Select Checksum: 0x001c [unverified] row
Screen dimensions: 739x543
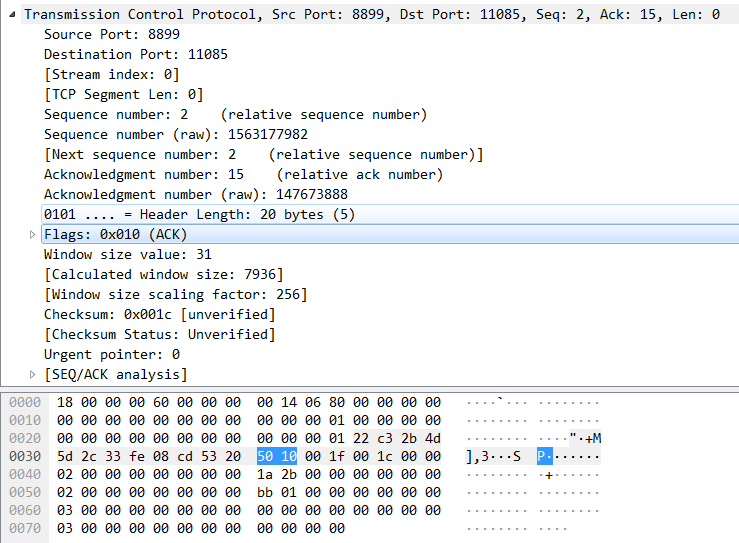(x=159, y=314)
